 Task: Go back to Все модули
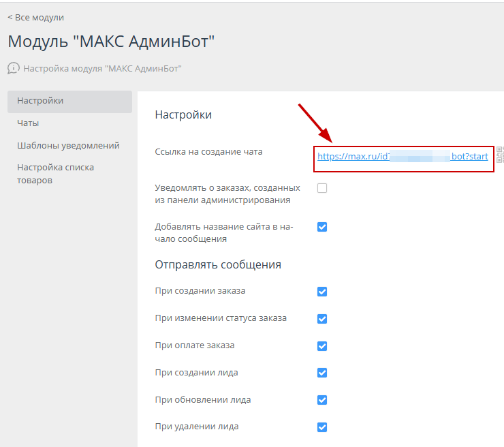click(35, 17)
